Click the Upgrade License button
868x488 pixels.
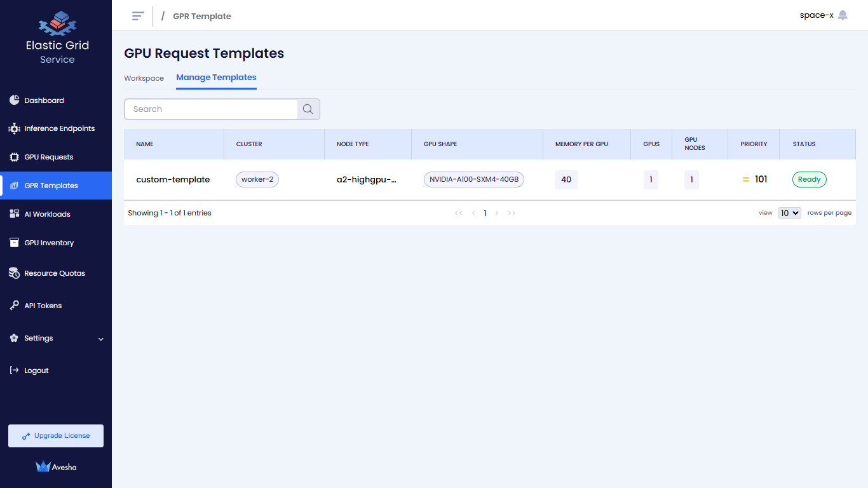pyautogui.click(x=56, y=436)
